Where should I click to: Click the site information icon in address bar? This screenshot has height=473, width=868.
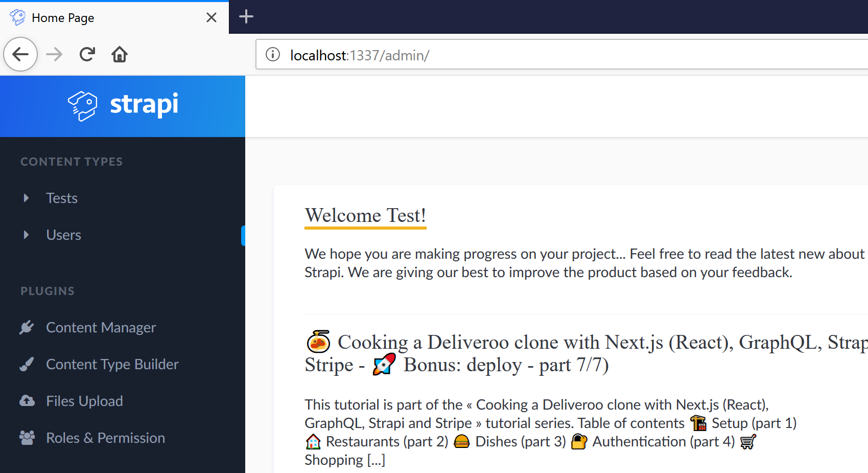tap(272, 55)
